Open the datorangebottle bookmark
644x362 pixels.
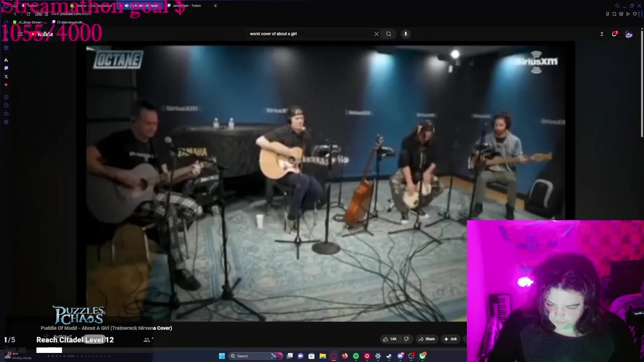tap(68, 22)
